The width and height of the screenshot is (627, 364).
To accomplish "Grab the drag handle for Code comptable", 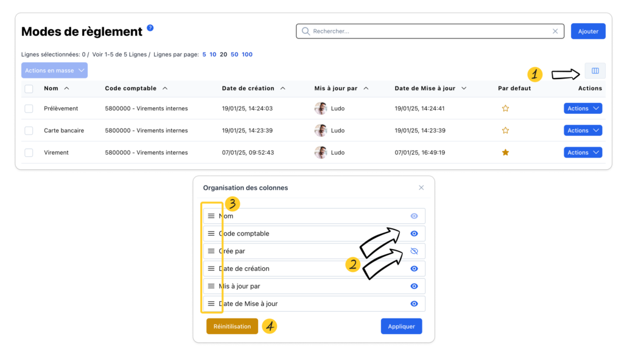I will (x=211, y=234).
